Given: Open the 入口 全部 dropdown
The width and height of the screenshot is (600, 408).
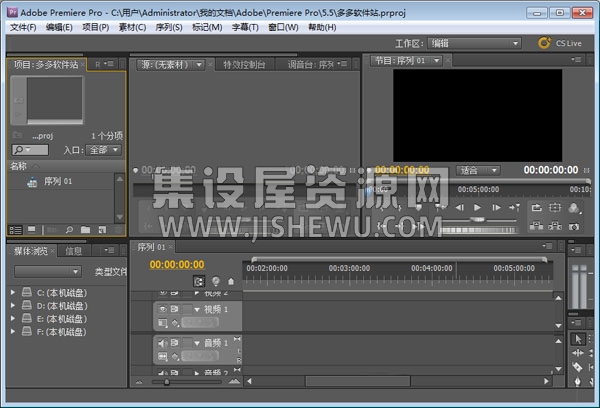Looking at the screenshot, I should 103,150.
